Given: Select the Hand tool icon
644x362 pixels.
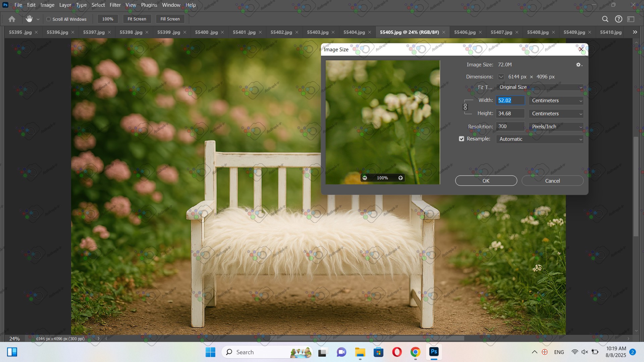Looking at the screenshot, I should coord(29,19).
